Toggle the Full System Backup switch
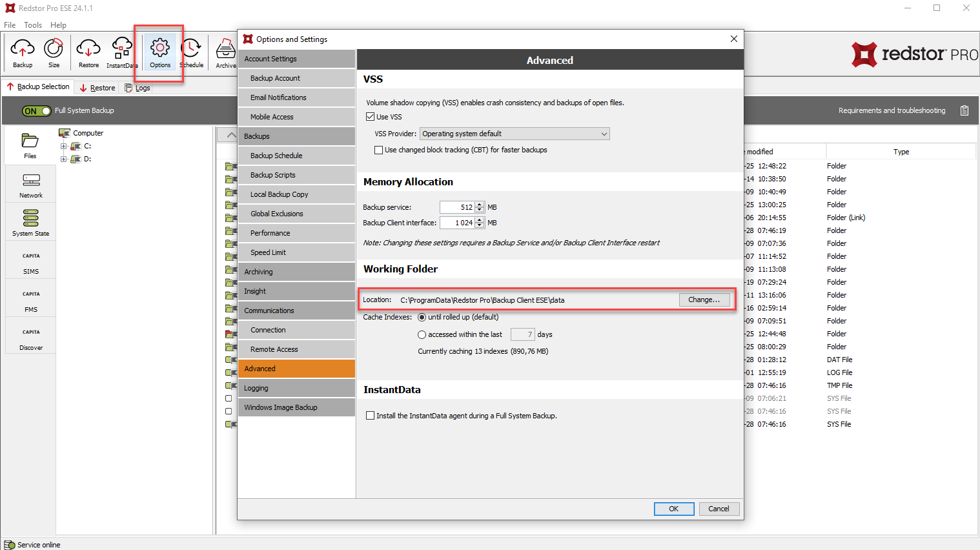The width and height of the screenshot is (980, 550). point(36,111)
